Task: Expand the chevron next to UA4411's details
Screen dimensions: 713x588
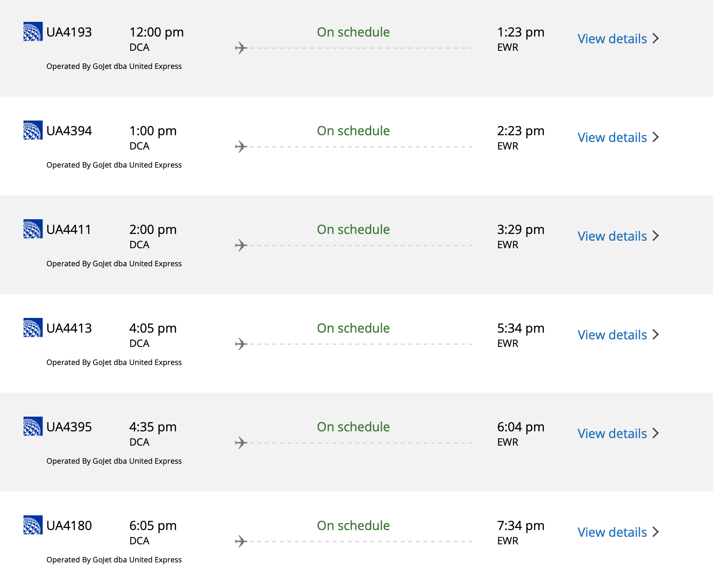Action: tap(655, 236)
